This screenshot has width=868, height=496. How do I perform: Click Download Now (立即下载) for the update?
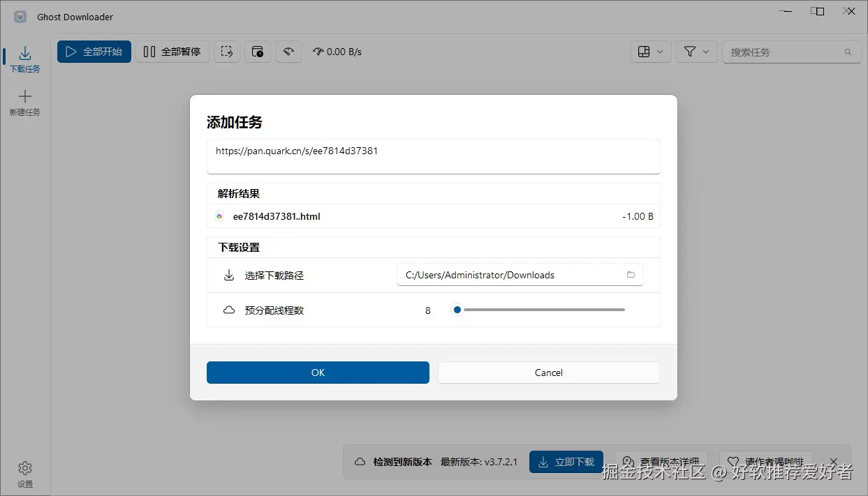pyautogui.click(x=566, y=462)
